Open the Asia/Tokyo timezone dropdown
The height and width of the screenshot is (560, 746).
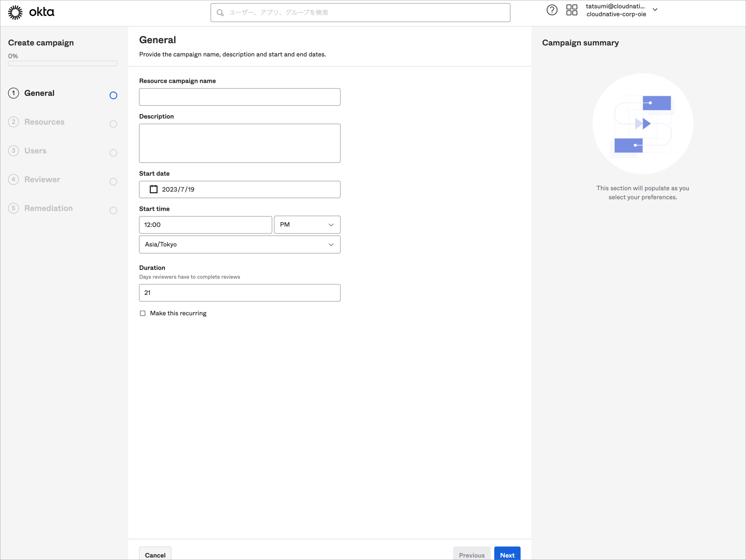coord(239,244)
